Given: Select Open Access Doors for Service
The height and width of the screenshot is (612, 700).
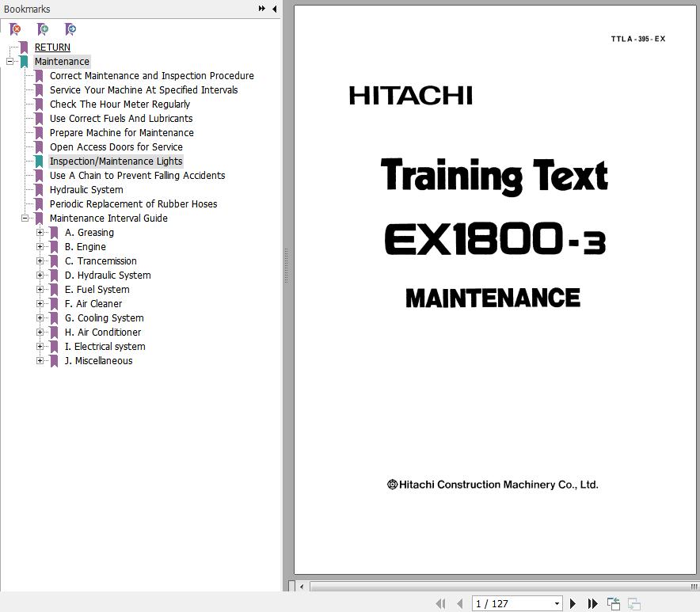Looking at the screenshot, I should (x=116, y=146).
